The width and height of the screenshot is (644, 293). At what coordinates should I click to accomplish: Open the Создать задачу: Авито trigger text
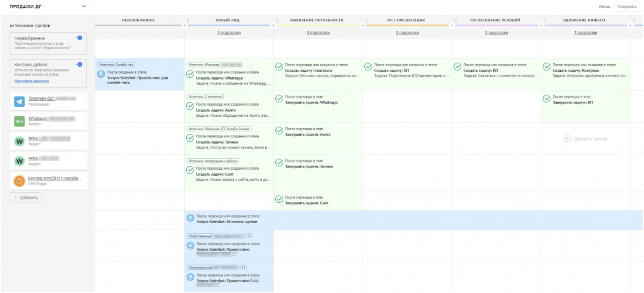216,110
